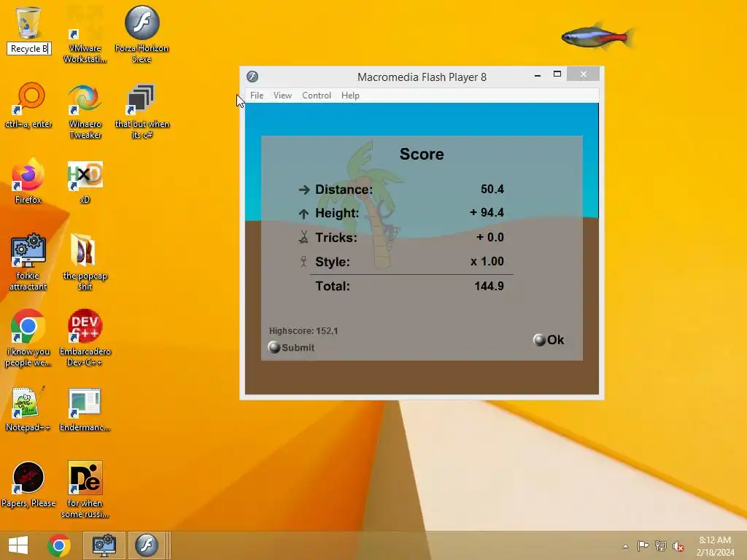Click the Submit highscore button
747x560 pixels.
tap(291, 347)
